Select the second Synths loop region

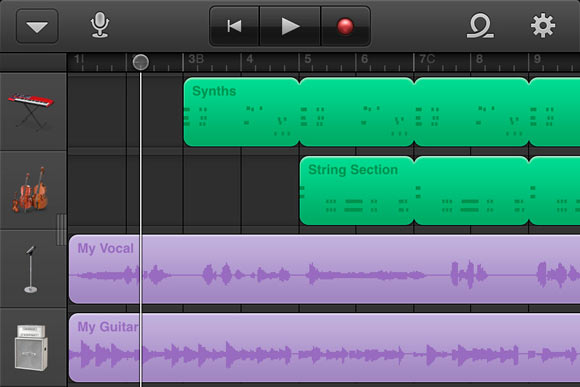(x=357, y=112)
